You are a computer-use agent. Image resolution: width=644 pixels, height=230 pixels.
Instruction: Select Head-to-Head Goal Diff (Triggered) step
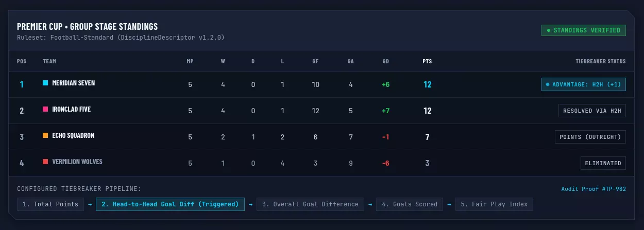click(170, 204)
